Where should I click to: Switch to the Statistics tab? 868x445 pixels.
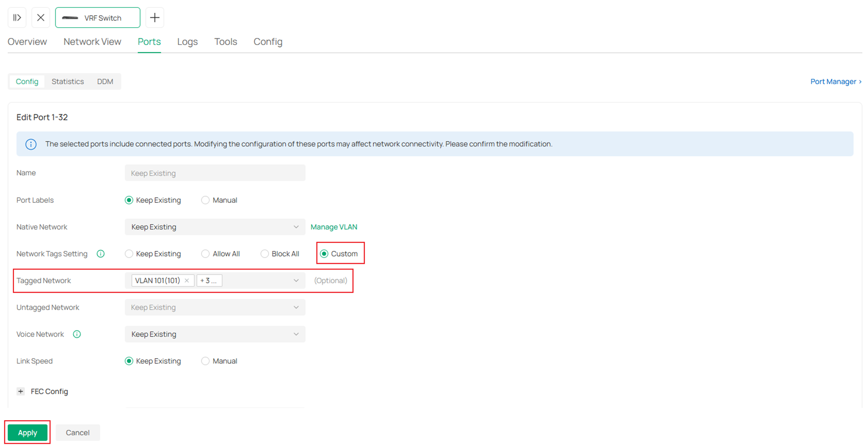pos(68,81)
